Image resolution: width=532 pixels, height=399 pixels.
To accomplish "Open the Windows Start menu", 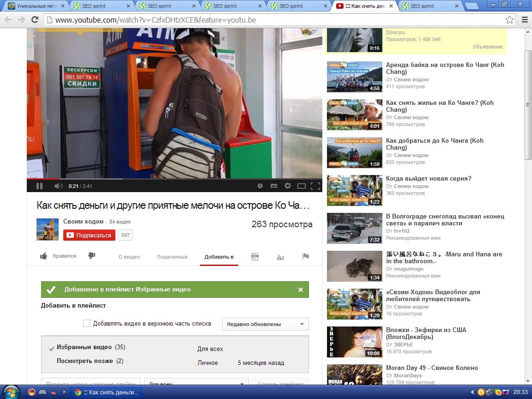I will click(x=12, y=392).
